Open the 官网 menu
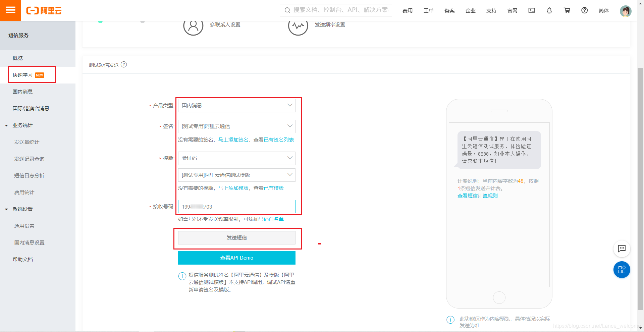The image size is (644, 332). [x=512, y=11]
